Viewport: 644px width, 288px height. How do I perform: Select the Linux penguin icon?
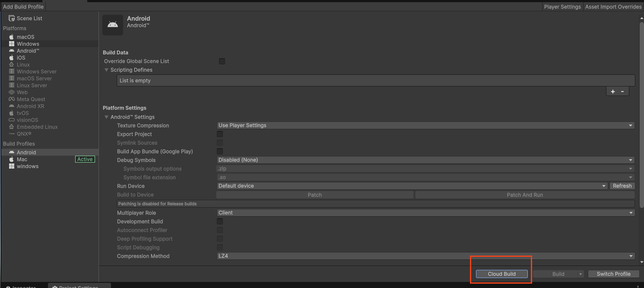click(x=12, y=64)
